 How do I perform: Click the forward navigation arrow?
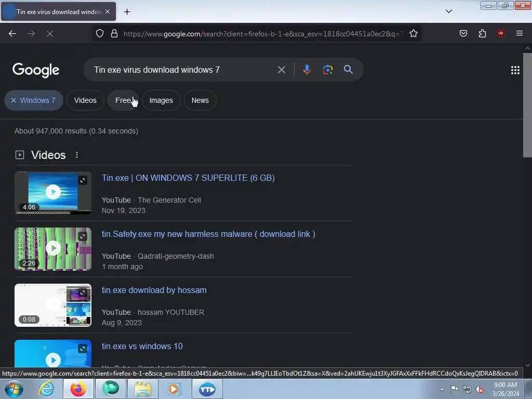pos(31,33)
